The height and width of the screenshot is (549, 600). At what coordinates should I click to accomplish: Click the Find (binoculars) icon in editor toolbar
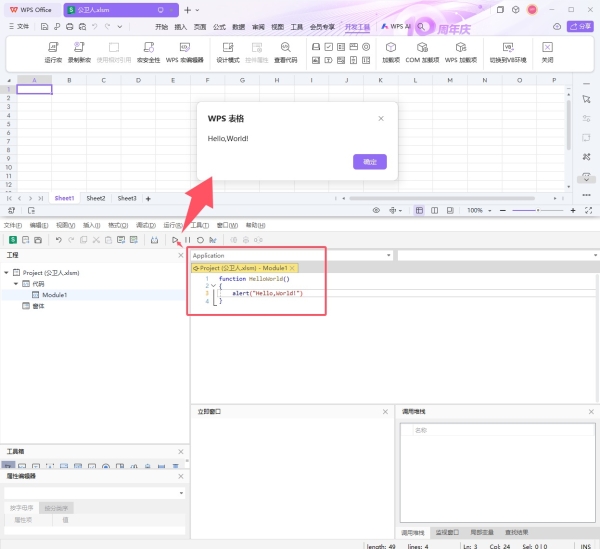point(154,240)
